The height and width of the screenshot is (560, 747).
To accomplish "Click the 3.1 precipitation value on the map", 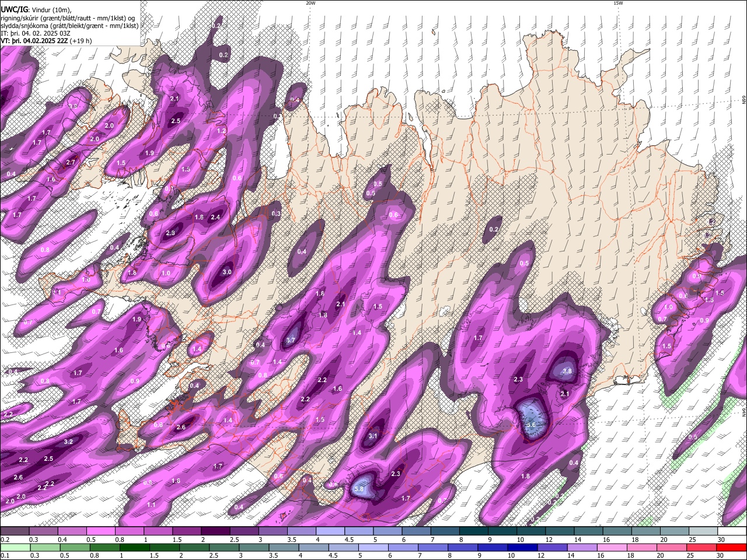I will click(x=373, y=436).
